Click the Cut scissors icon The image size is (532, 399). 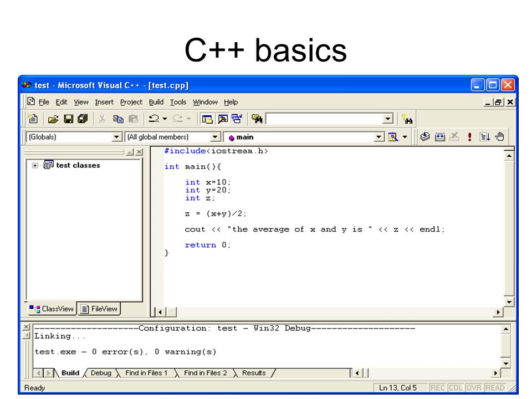pos(102,119)
